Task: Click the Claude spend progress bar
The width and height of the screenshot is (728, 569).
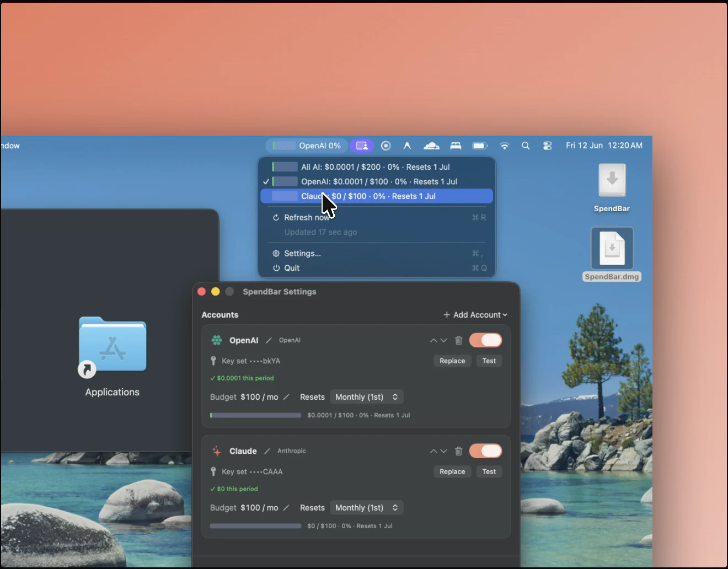Action: [256, 526]
